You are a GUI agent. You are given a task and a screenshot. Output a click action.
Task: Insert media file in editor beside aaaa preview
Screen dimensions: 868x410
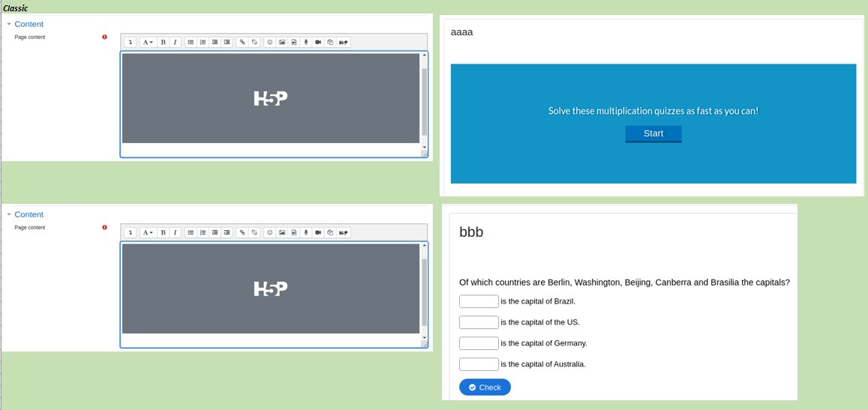tap(294, 42)
